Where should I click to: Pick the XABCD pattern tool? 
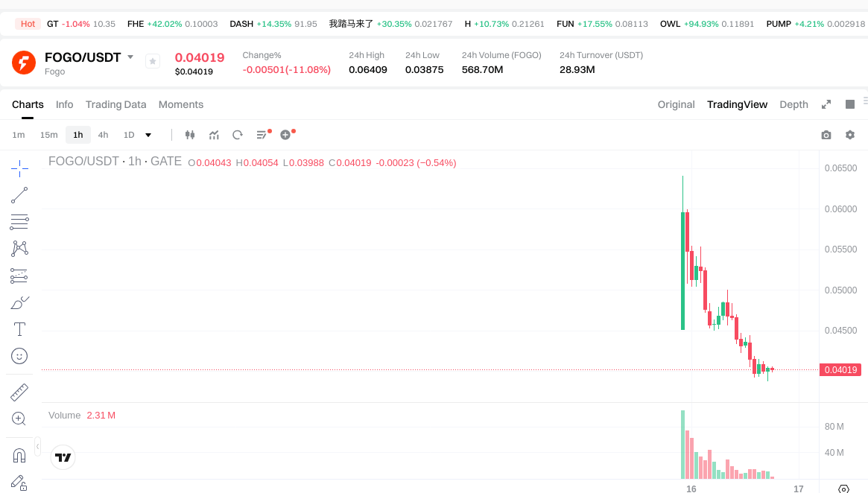click(19, 249)
